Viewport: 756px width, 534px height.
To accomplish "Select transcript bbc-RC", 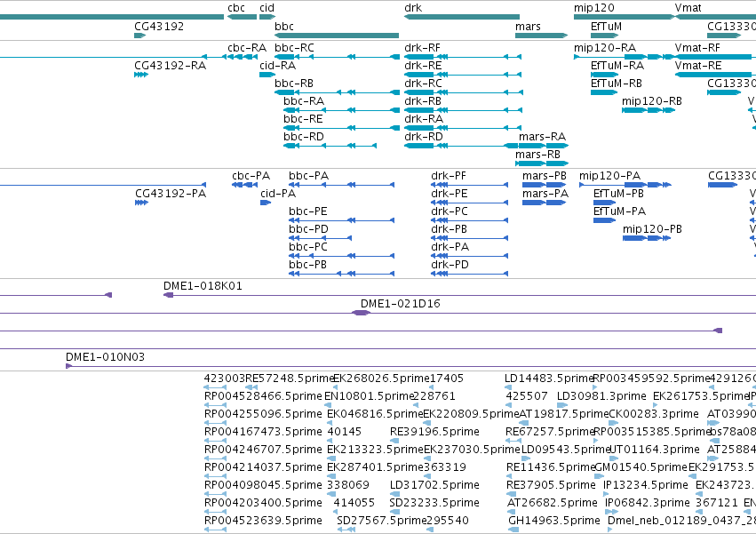I will click(337, 57).
